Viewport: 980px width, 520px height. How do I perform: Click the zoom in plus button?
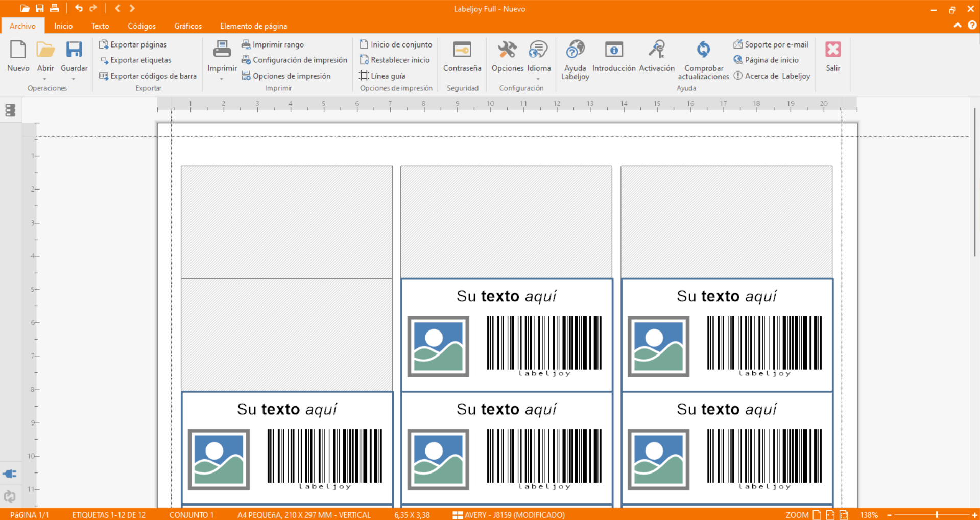[975, 515]
